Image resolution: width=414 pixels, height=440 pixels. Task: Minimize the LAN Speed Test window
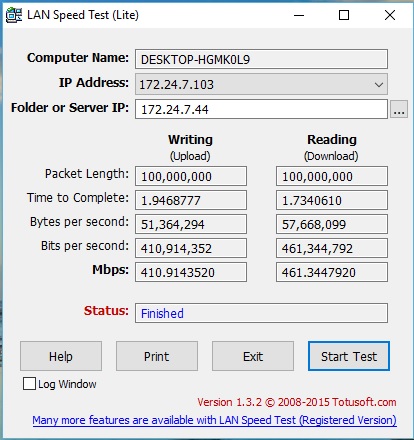(x=299, y=15)
